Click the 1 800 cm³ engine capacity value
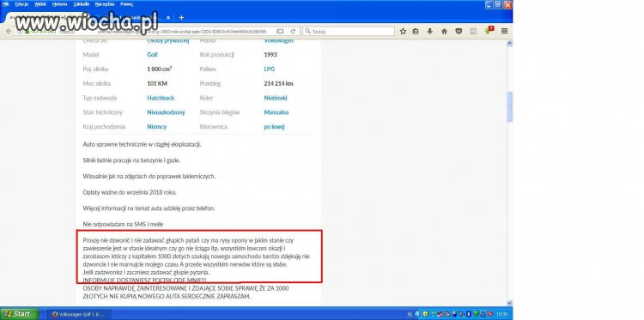The height and width of the screenshot is (320, 644). [x=160, y=69]
